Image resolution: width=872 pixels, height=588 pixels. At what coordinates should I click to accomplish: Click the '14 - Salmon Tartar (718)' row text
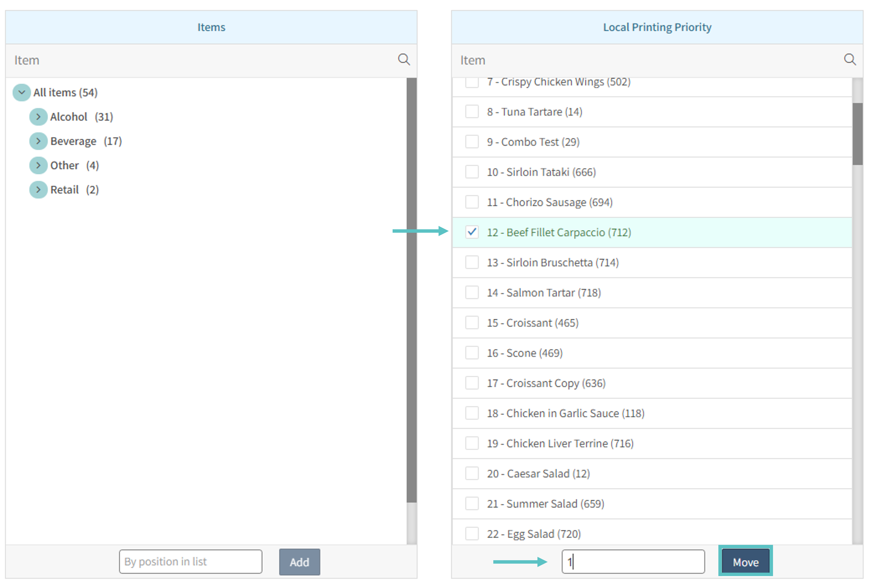pos(544,293)
